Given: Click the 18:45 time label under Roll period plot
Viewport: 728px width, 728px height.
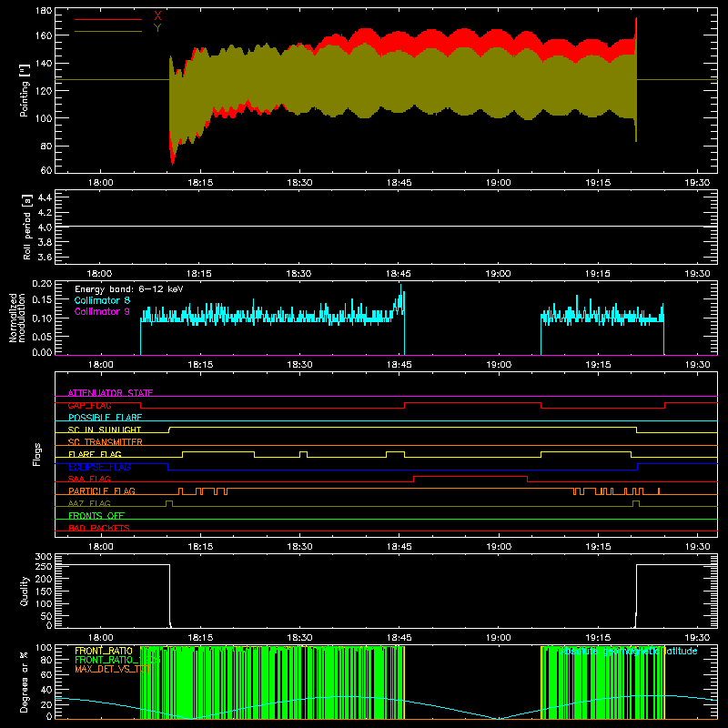Looking at the screenshot, I should [x=399, y=274].
